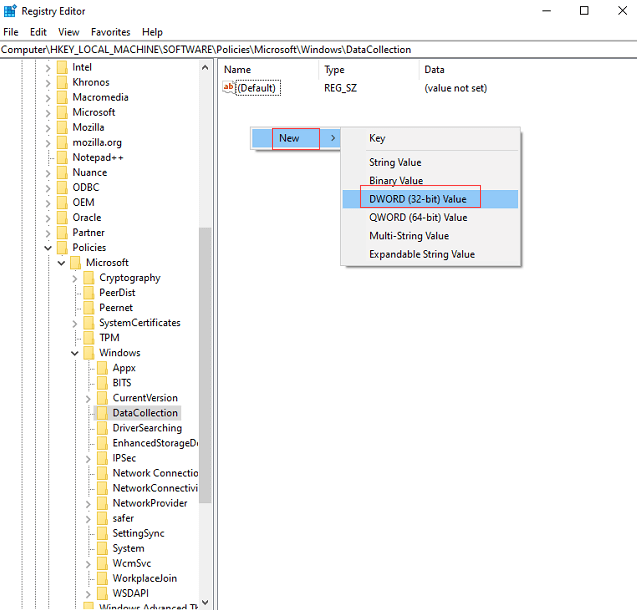Collapse the Microsoft key under Policies
The height and width of the screenshot is (610, 637).
61,263
